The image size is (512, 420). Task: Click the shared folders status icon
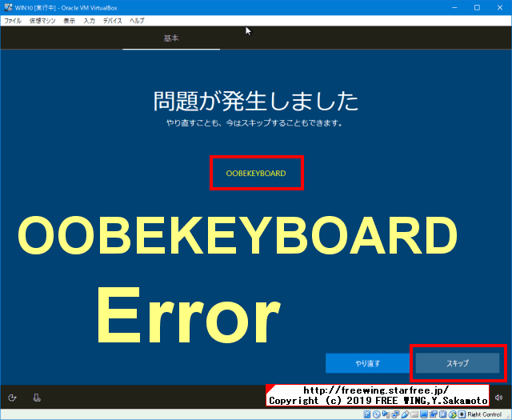pyautogui.click(x=414, y=414)
